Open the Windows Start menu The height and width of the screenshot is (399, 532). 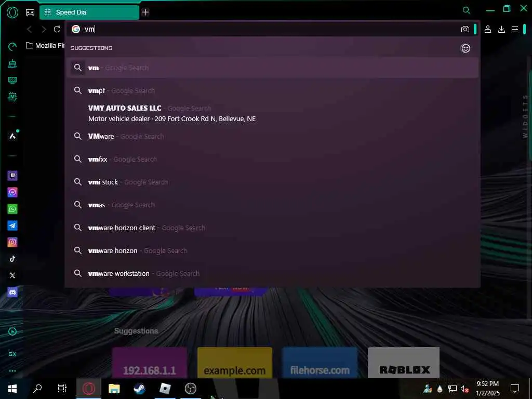12,389
